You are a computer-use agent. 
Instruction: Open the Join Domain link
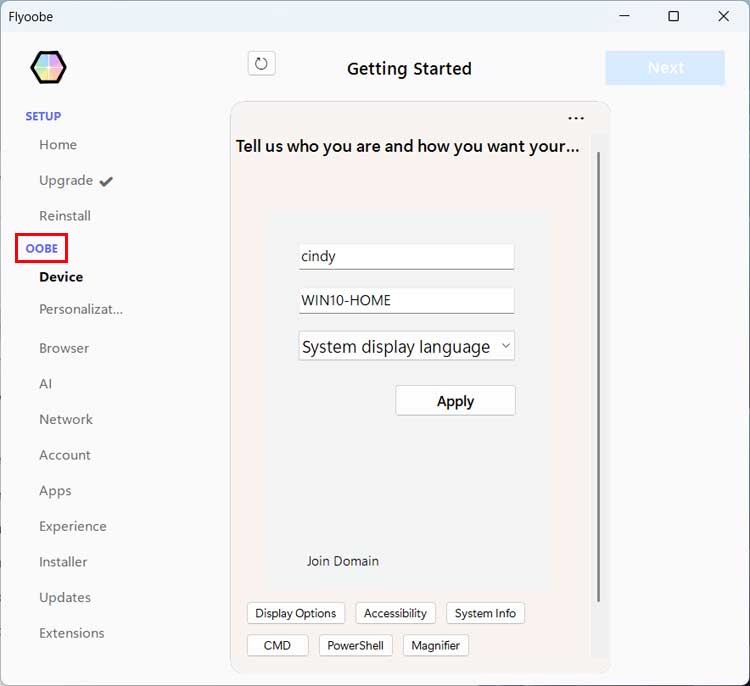click(x=343, y=561)
